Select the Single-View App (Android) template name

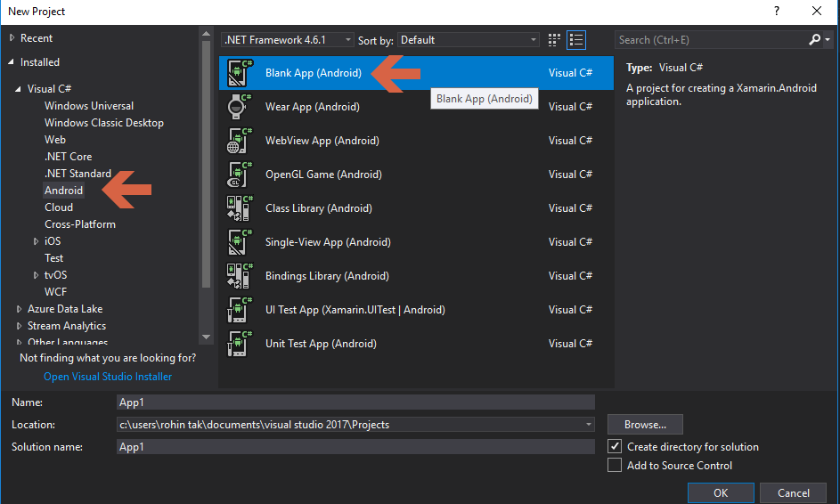(328, 242)
